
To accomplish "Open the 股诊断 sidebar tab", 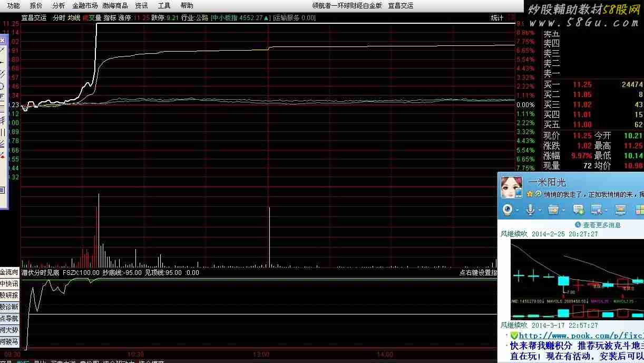I will point(9,307).
